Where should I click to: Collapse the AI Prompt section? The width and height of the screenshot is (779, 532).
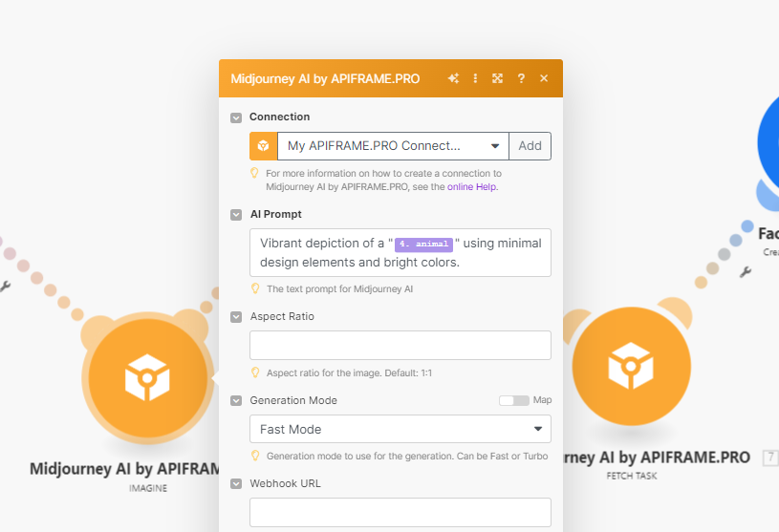click(236, 215)
